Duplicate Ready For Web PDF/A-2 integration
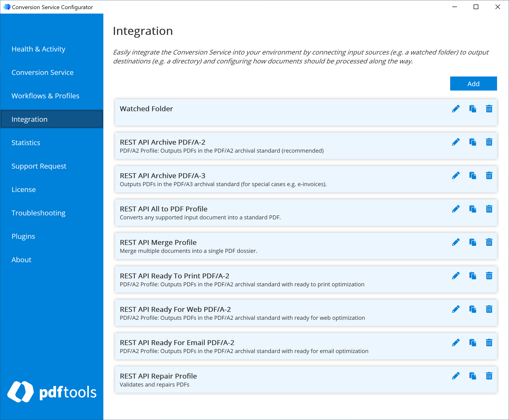 tap(472, 309)
